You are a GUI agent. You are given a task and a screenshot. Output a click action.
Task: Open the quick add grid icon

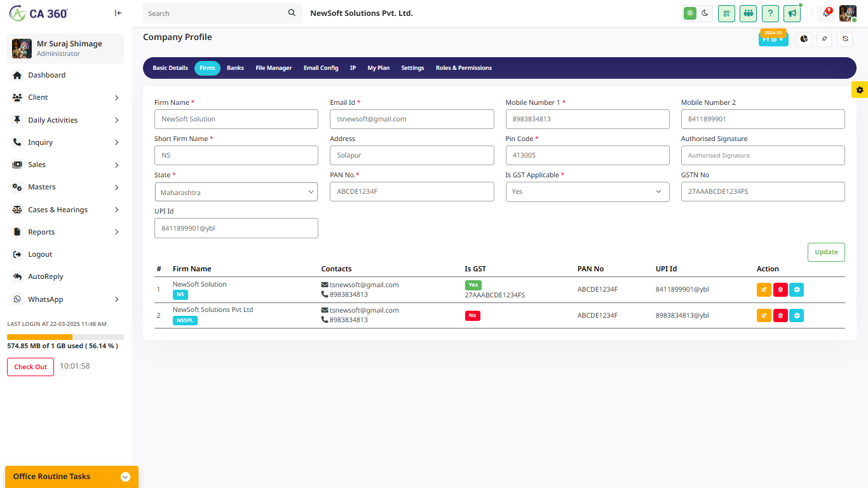point(726,13)
